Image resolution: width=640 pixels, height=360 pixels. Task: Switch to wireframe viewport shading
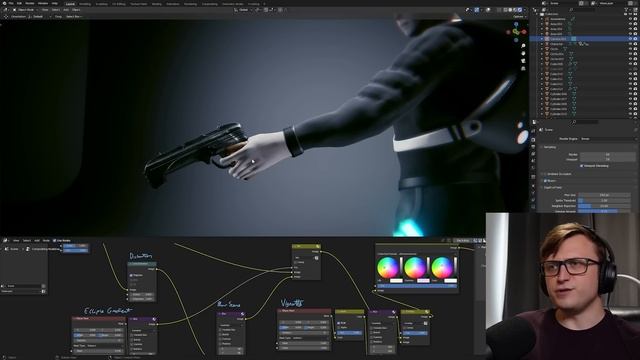click(x=505, y=9)
